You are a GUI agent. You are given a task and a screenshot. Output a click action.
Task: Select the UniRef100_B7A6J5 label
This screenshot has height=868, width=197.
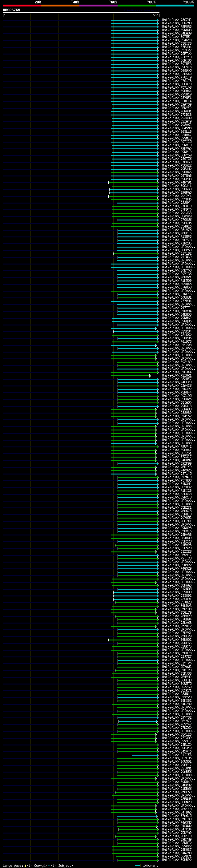[177, 816]
